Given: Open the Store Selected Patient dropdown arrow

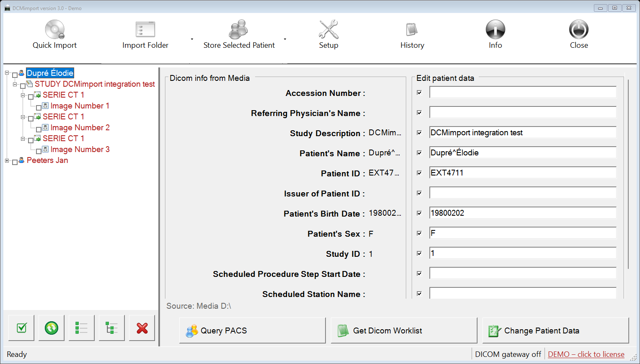Looking at the screenshot, I should (x=285, y=39).
